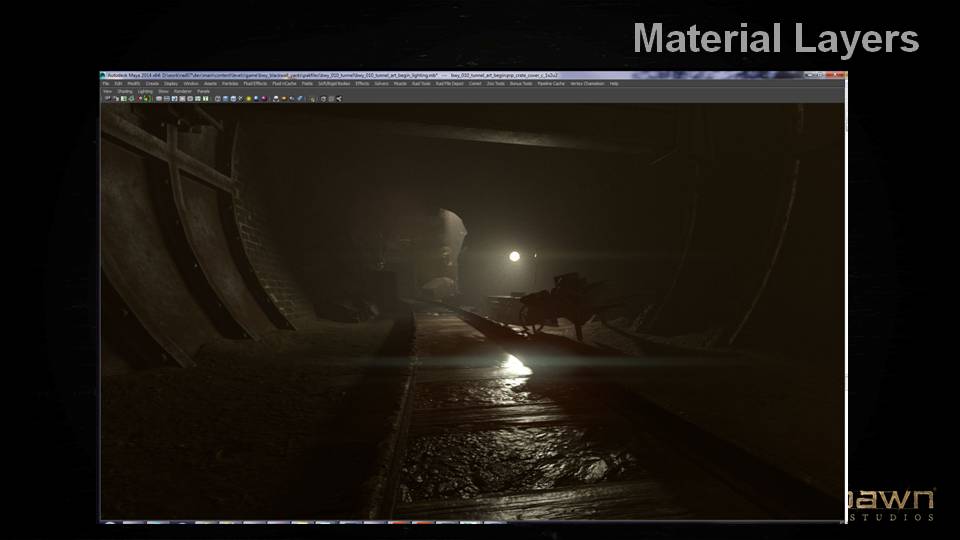960x540 pixels.
Task: Open the Muscle menu
Action: (x=400, y=84)
